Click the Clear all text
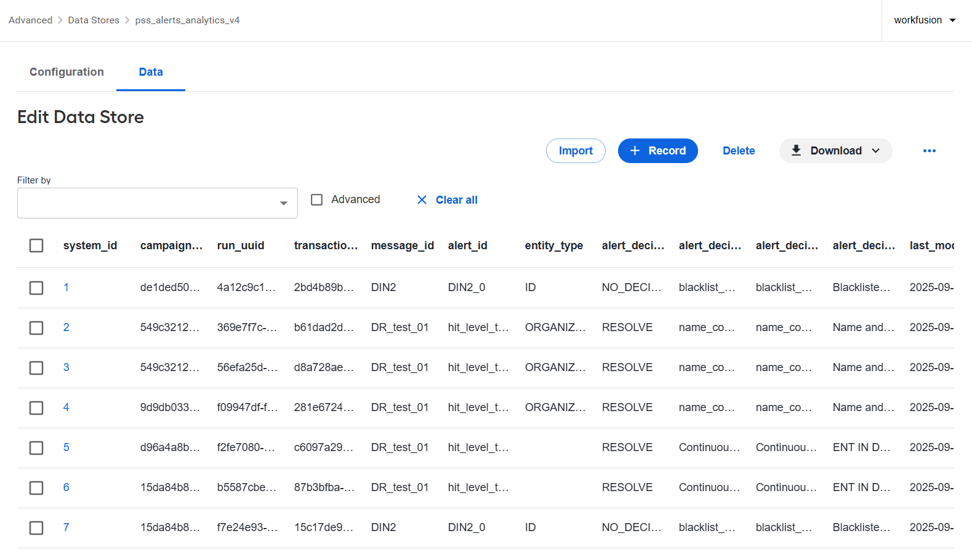The width and height of the screenshot is (972, 560). coord(457,200)
